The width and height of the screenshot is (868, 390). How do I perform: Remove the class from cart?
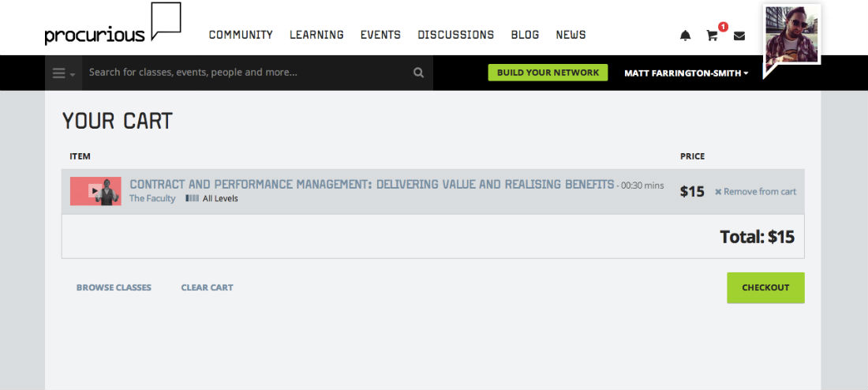click(x=755, y=192)
